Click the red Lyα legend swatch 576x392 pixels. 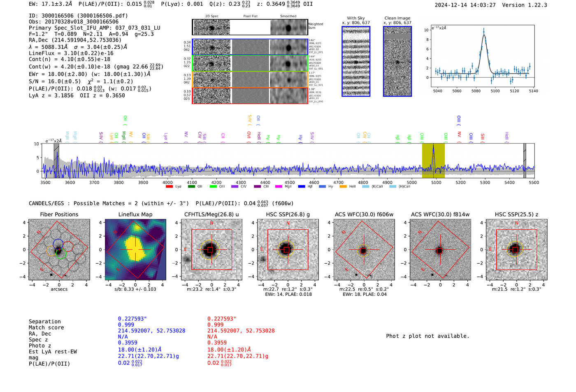coord(169,187)
